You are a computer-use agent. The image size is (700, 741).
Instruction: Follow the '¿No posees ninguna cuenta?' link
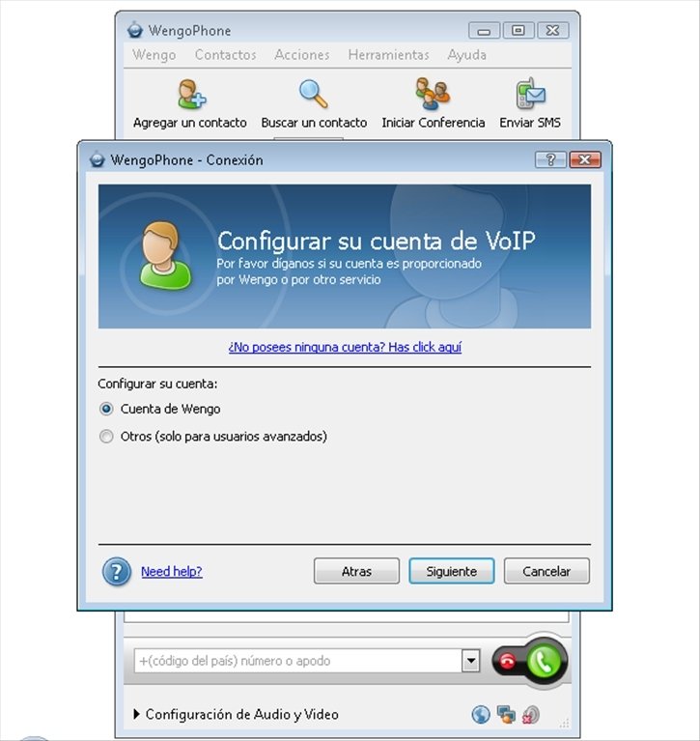tap(345, 347)
